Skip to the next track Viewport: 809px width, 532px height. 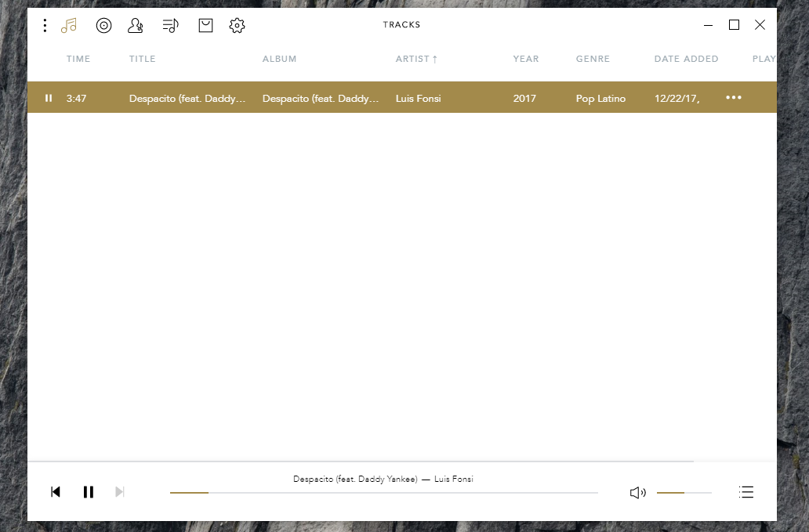[x=120, y=492]
